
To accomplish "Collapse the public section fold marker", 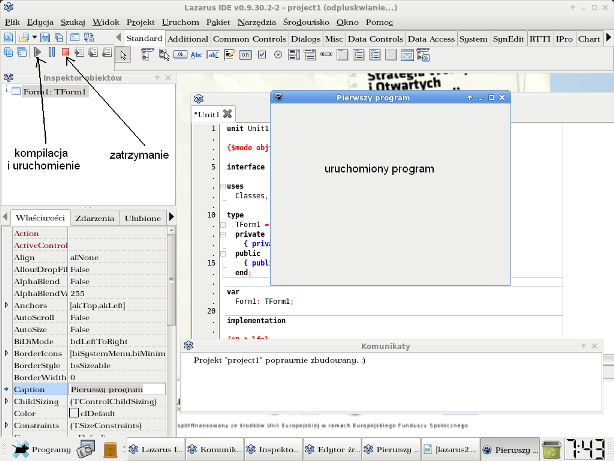I will coord(223,254).
